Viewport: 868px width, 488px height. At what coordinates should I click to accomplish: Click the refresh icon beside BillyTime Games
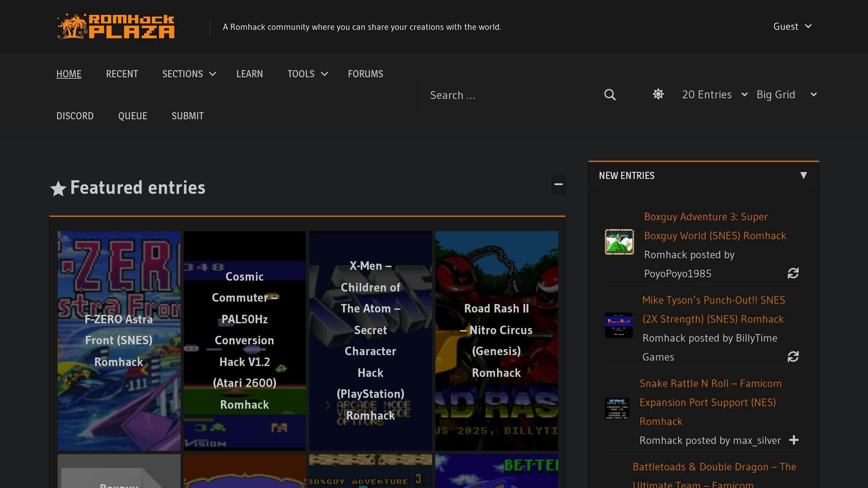[793, 357]
